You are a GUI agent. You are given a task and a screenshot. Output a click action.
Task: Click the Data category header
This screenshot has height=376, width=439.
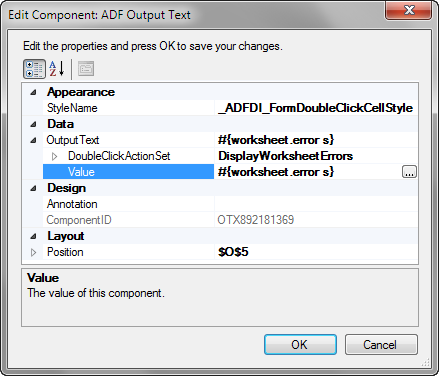[60, 124]
